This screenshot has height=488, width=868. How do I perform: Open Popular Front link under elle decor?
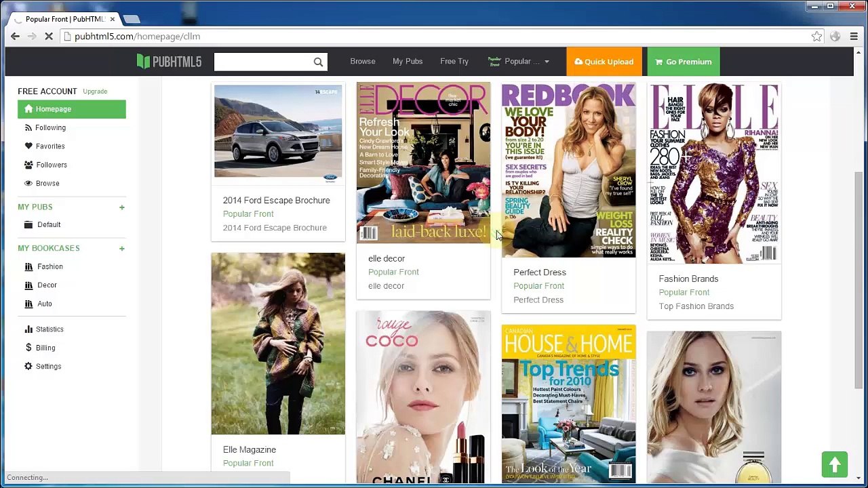pyautogui.click(x=393, y=272)
